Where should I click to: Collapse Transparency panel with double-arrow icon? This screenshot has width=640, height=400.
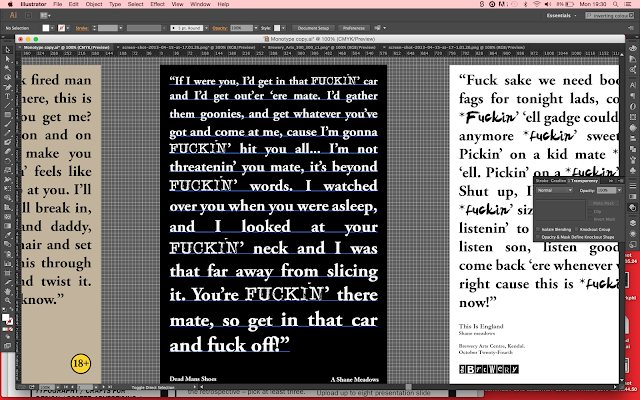click(611, 180)
